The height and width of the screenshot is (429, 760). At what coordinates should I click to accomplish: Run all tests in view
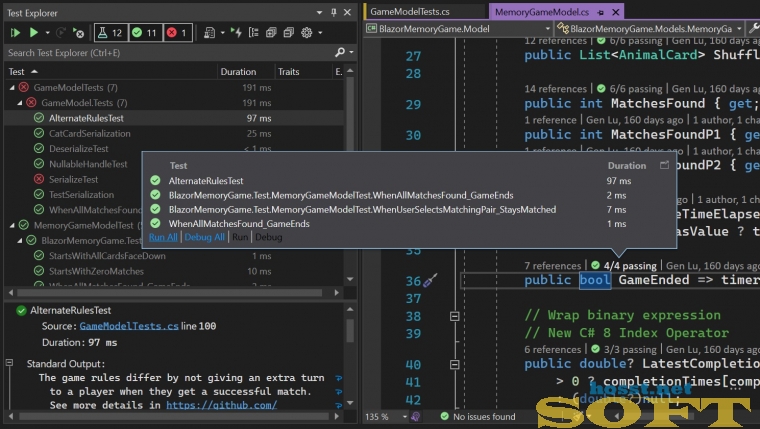(x=15, y=32)
